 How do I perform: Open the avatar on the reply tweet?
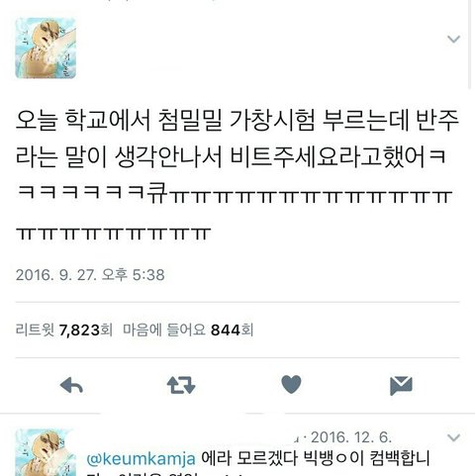46,452
